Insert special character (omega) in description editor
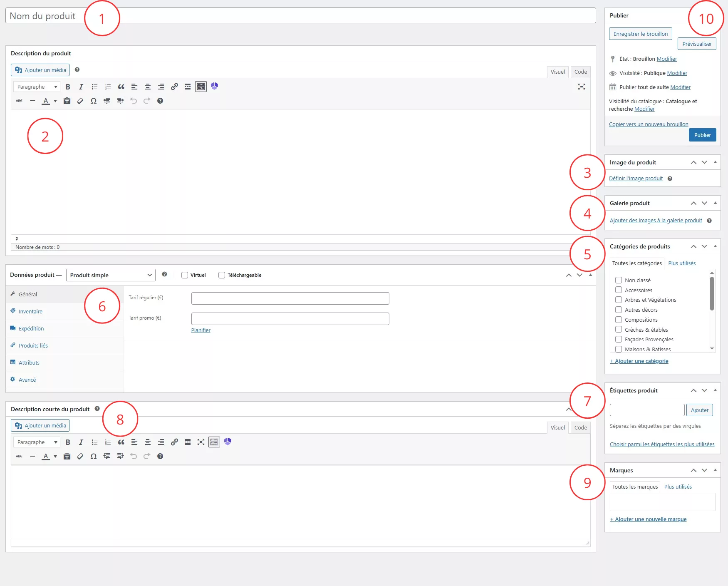Screen dimensions: 728x586 (x=94, y=101)
